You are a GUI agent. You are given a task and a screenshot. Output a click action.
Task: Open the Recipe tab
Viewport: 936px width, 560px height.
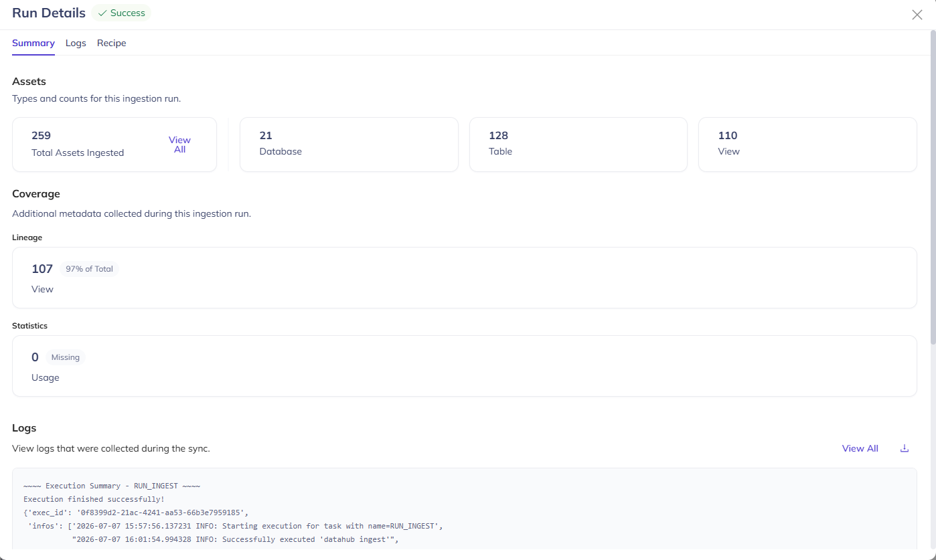(x=112, y=43)
